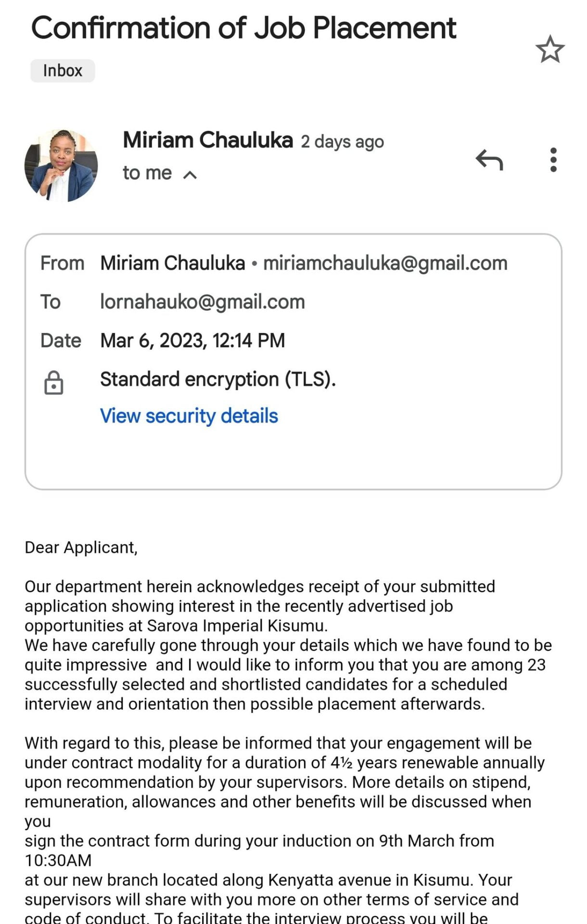The image size is (587, 924).
Task: Tap the Inbox label chip
Action: (63, 71)
